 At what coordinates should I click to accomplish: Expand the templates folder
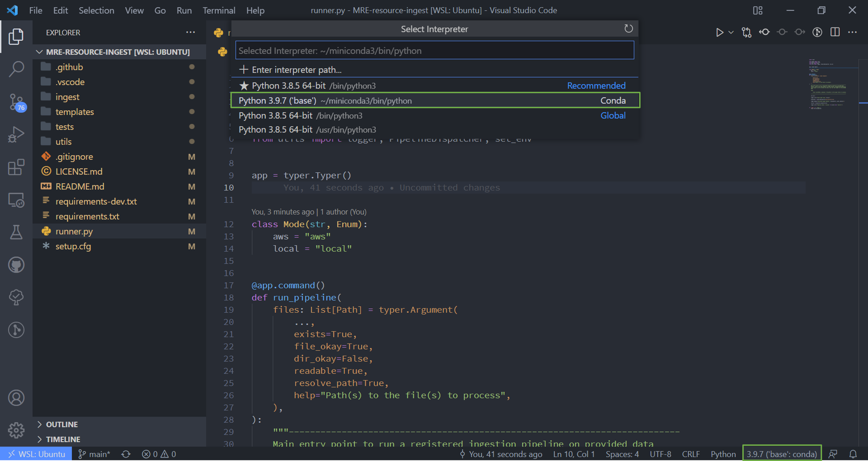click(x=119, y=112)
